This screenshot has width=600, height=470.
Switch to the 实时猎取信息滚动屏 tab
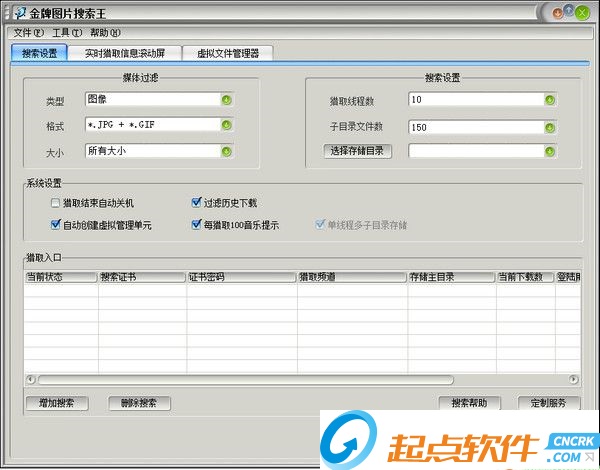click(x=125, y=53)
